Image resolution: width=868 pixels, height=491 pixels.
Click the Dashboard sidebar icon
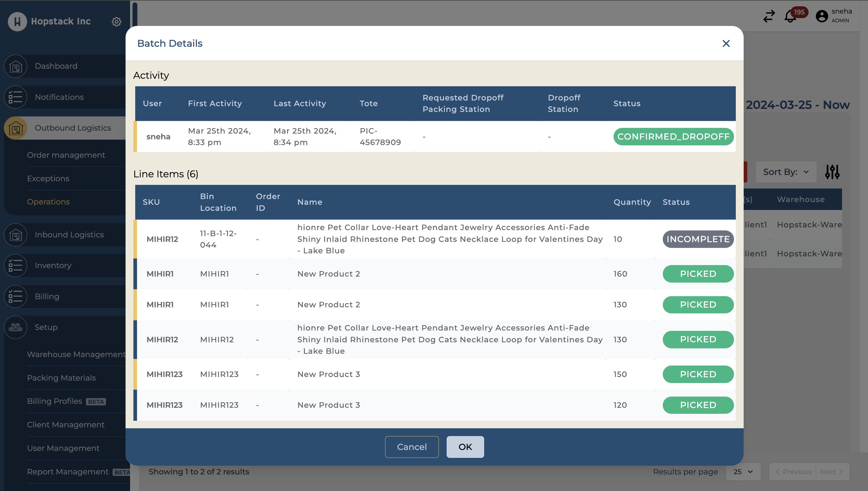(x=15, y=66)
